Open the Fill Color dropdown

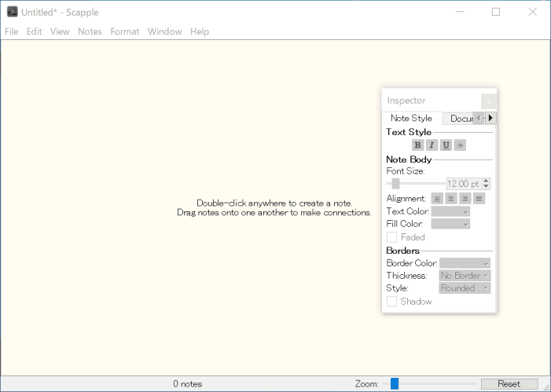pos(450,224)
